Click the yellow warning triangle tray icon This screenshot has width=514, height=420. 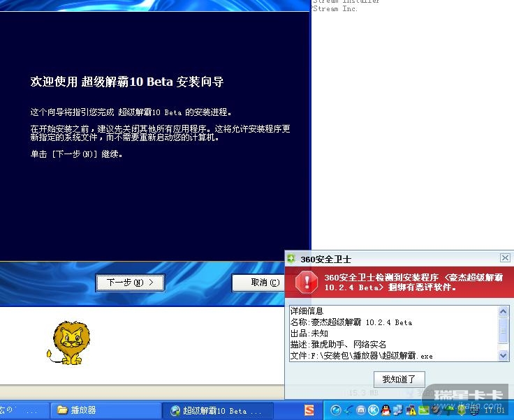[x=411, y=410]
